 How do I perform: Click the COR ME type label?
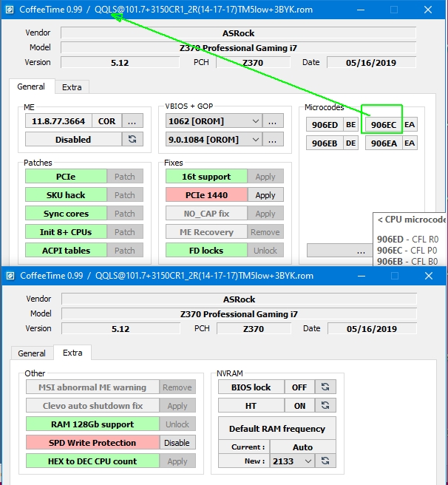click(x=106, y=121)
